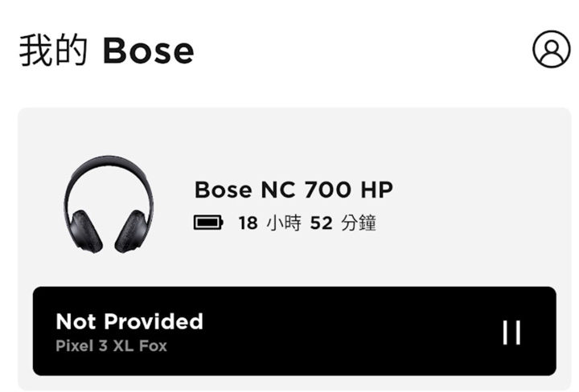Open the Not Provided now-playing title
Screen dimensions: 579x392
[129, 321]
